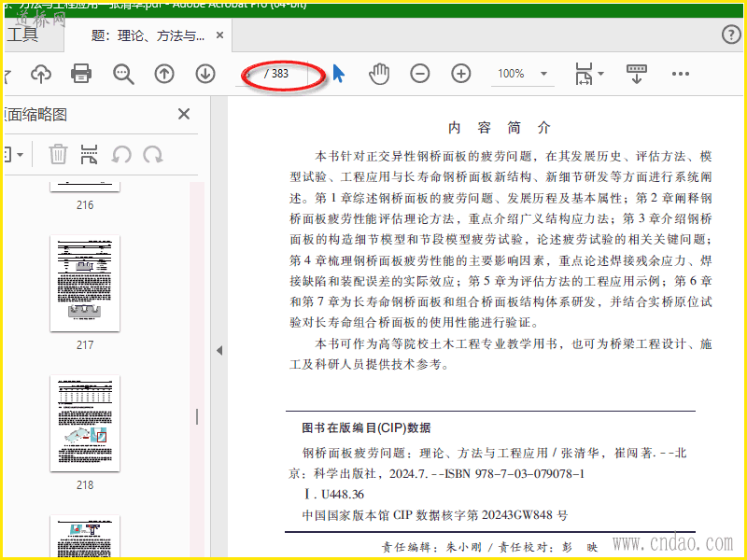Click the ISBN 978-7-03-079078-1 text

coord(514,474)
